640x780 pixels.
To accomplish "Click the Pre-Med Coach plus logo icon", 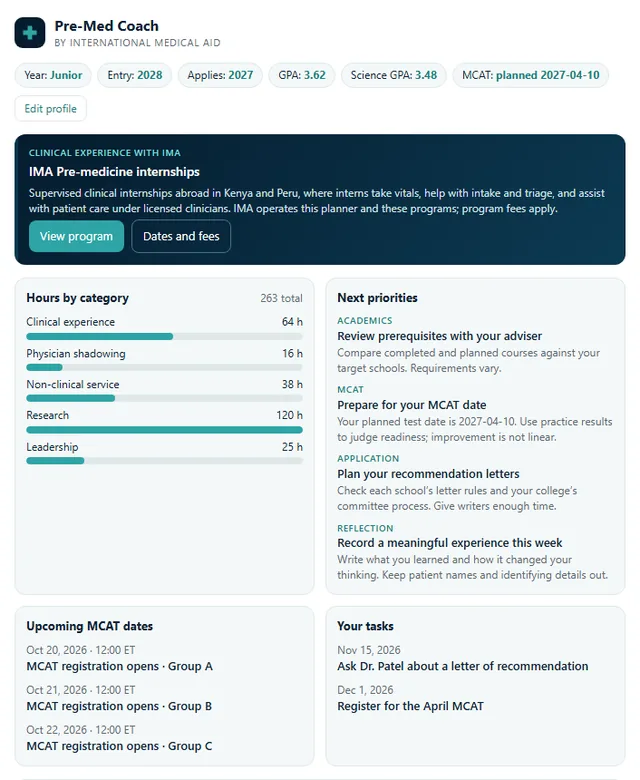I will pos(30,33).
